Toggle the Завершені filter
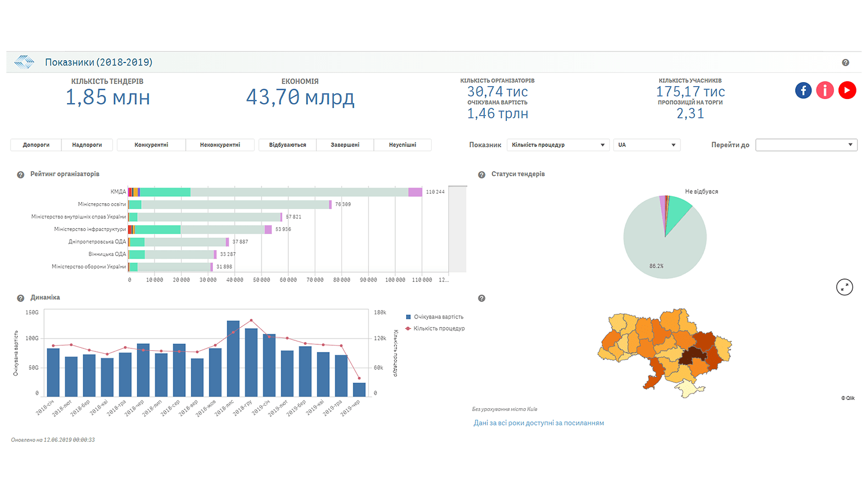This screenshot has width=868, height=499. coord(345,145)
